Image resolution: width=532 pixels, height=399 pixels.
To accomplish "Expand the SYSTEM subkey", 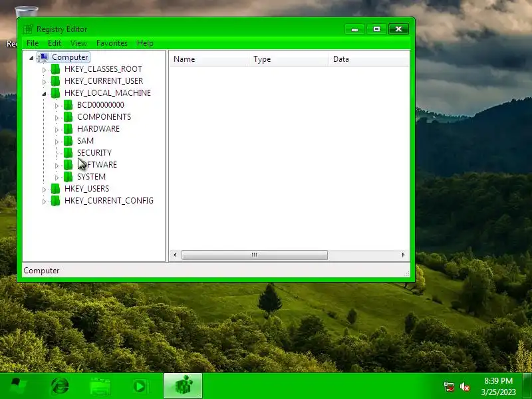I will (57, 178).
